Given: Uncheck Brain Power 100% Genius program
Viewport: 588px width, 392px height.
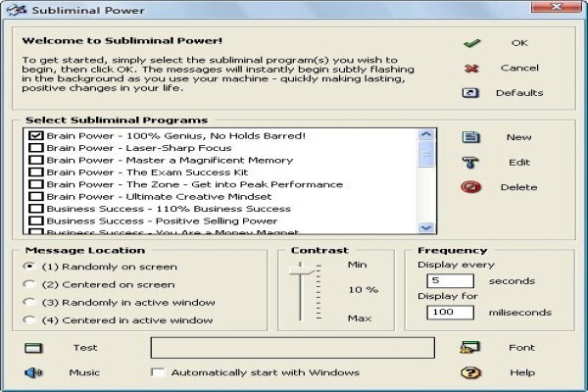Looking at the screenshot, I should pos(36,136).
